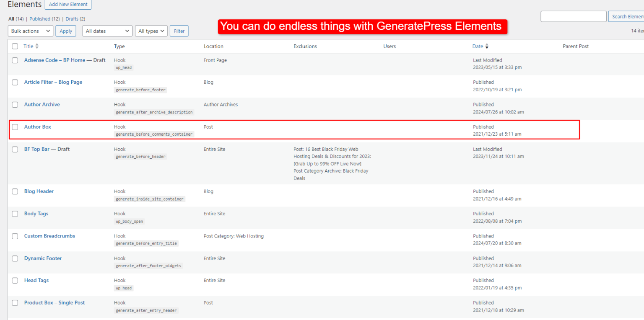The width and height of the screenshot is (644, 320).
Task: Check the Author Box row checkbox
Action: click(x=15, y=127)
